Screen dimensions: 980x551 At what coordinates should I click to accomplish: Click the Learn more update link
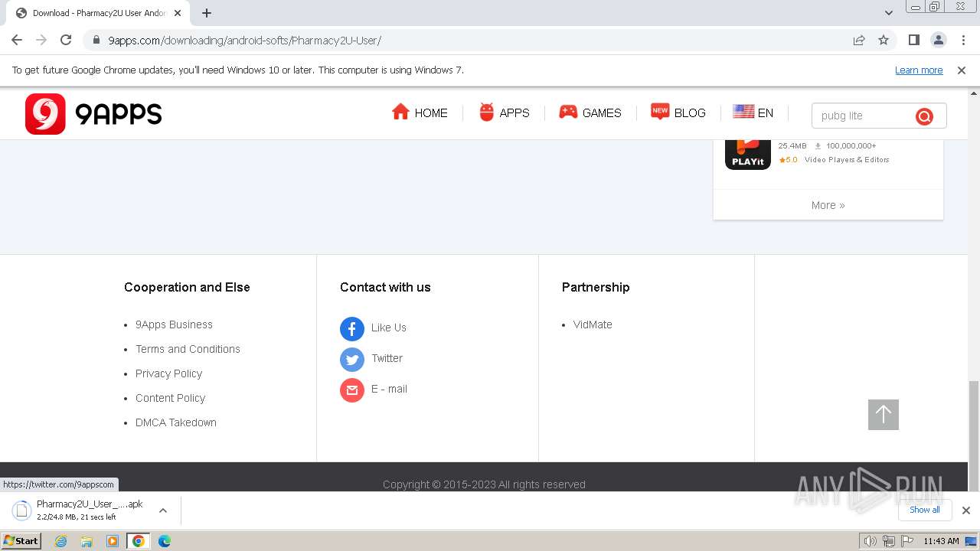tap(919, 70)
